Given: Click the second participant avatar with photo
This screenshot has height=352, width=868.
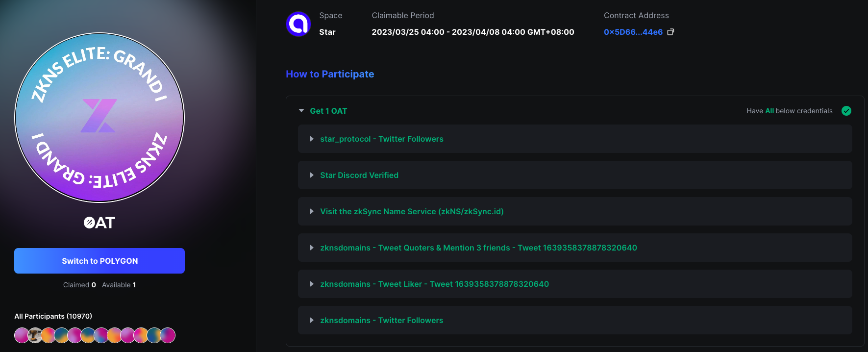Looking at the screenshot, I should [x=35, y=335].
